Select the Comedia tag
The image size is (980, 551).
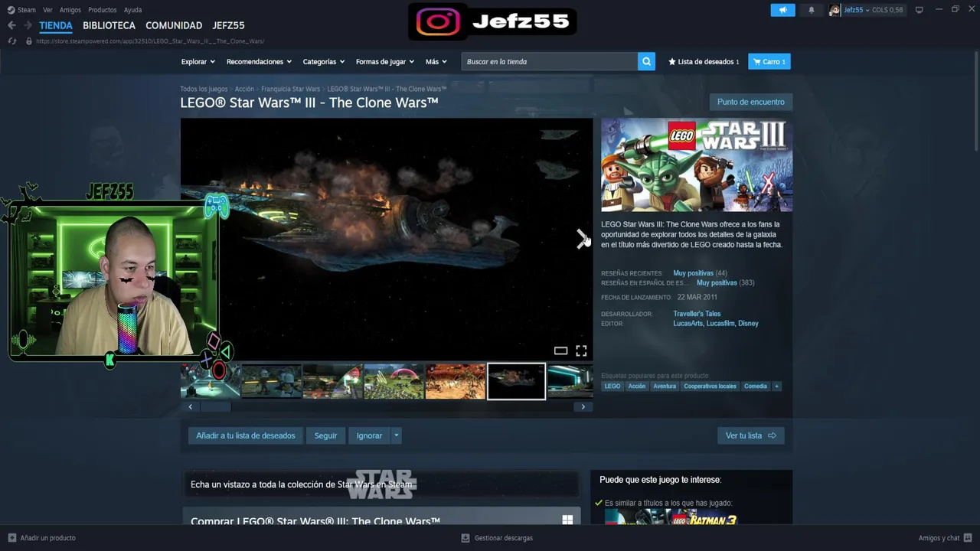(x=755, y=386)
